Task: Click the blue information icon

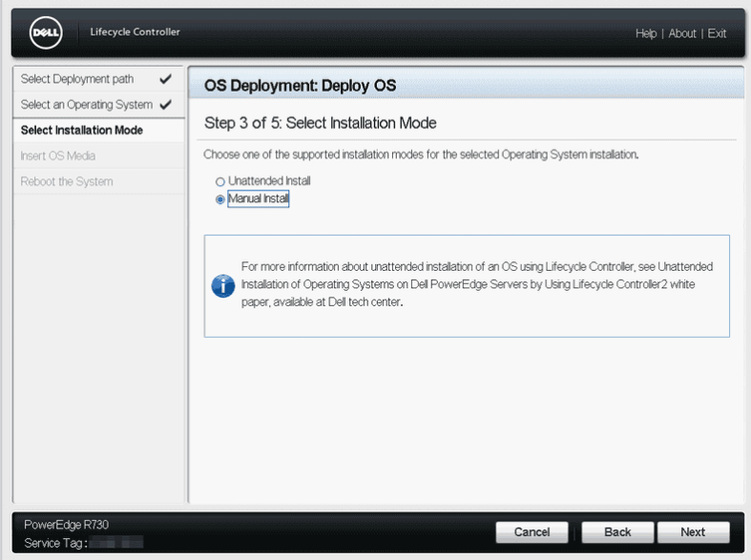Action: tap(222, 285)
